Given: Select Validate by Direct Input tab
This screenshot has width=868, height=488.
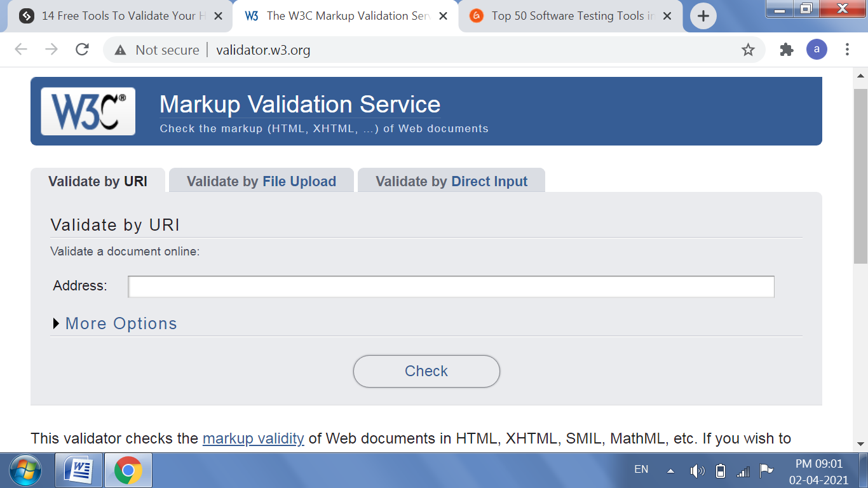Looking at the screenshot, I should click(451, 181).
